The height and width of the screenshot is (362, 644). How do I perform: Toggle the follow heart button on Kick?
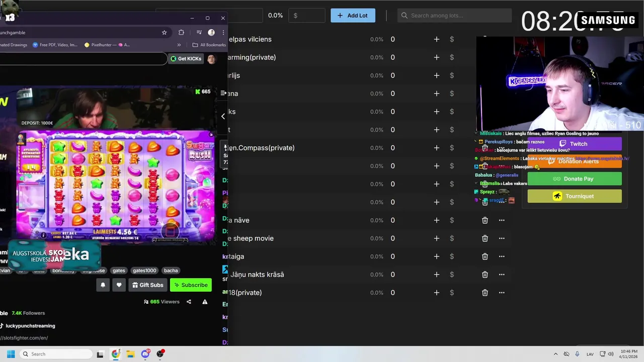coord(119,285)
